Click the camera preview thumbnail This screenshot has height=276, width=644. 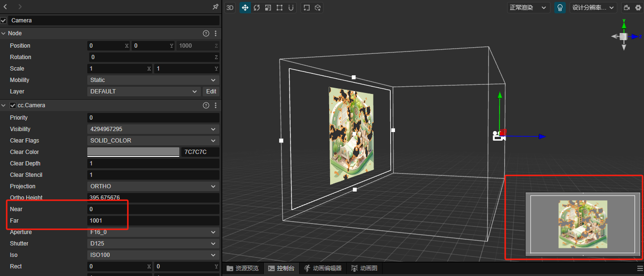(583, 224)
